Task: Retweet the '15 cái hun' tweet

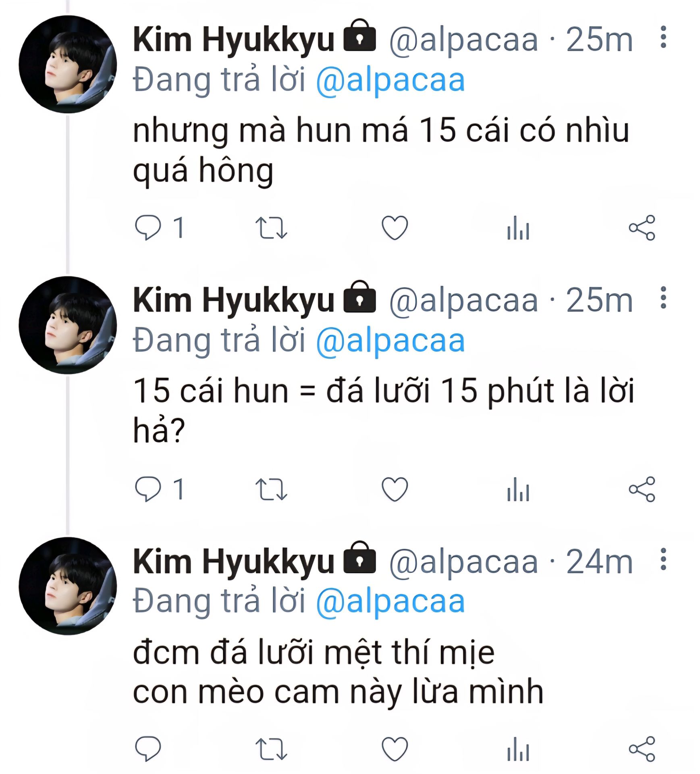Action: [x=271, y=489]
